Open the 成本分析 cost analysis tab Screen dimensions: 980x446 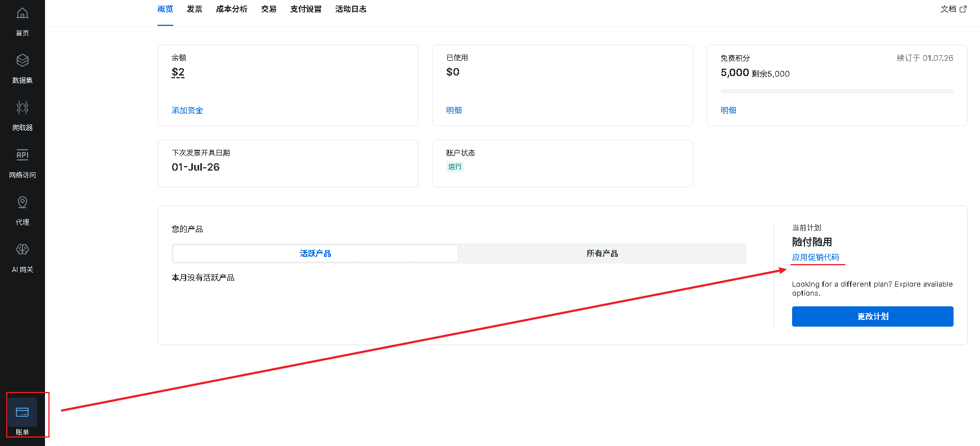pos(232,9)
